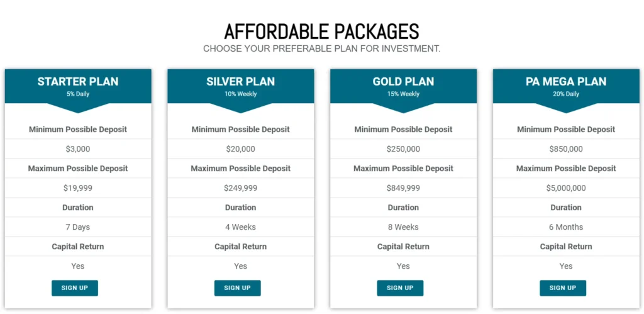The width and height of the screenshot is (644, 314).
Task: Click the Affordable Packages heading
Action: pos(321,31)
